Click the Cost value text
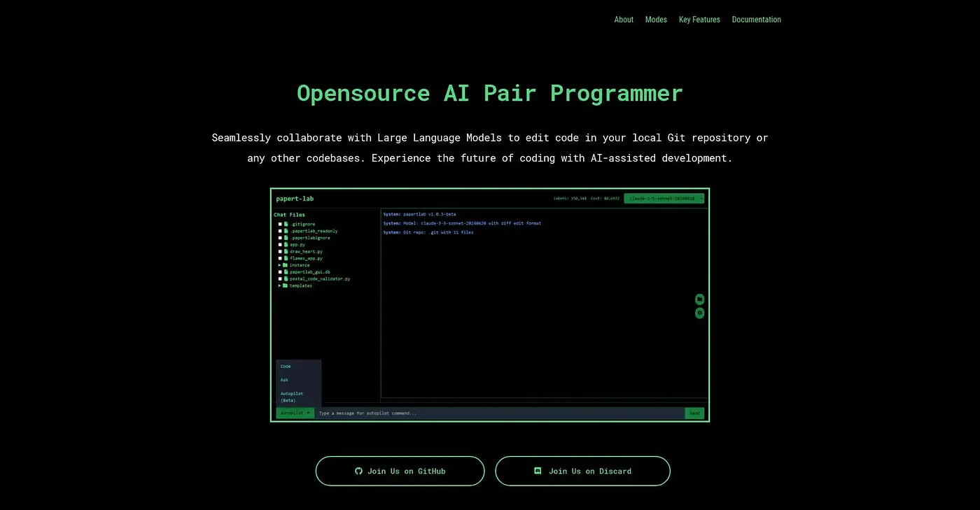Viewport: 980px width, 510px height. (605, 199)
